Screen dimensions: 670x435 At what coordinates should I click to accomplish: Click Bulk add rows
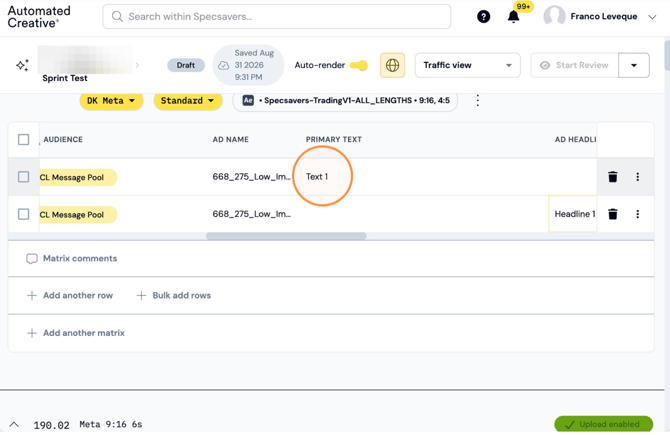[x=173, y=295]
